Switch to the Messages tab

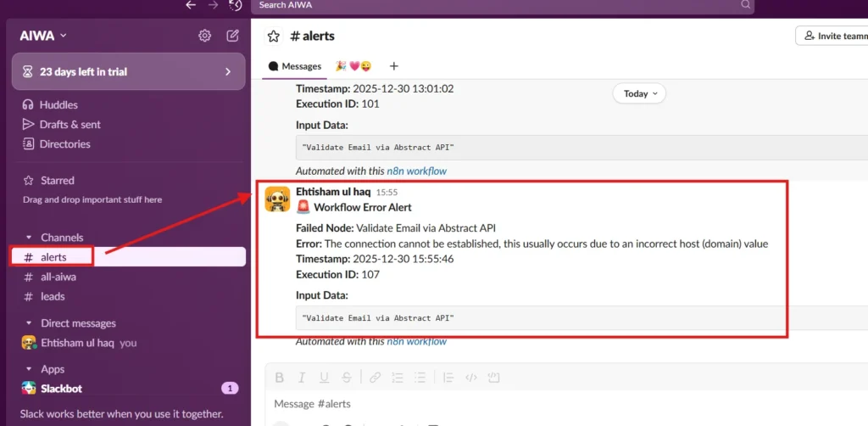295,66
